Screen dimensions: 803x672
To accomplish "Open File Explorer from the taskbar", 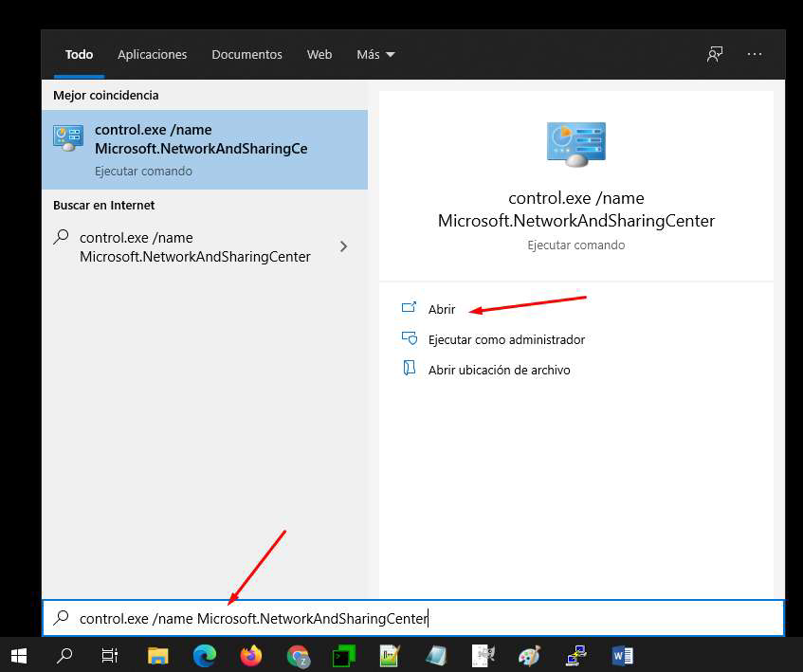I will [157, 656].
